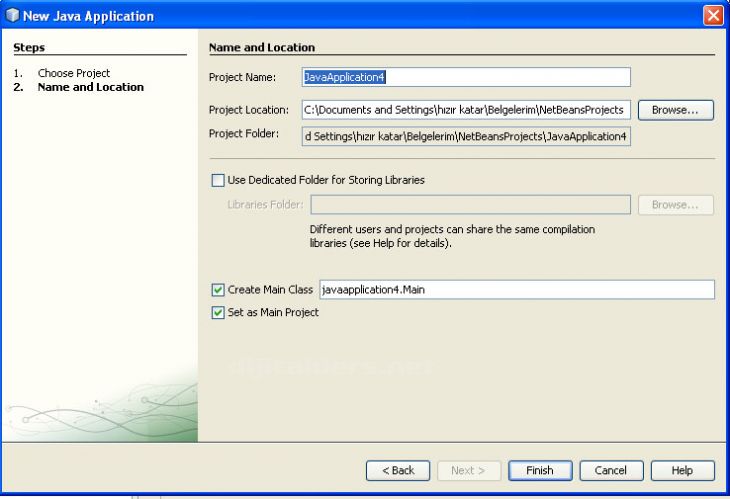Open Help for this wizard
Viewport: 730px width, 499px height.
(683, 471)
